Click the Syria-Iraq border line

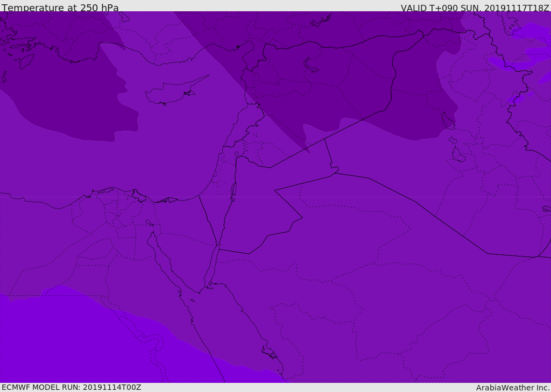pos(355,124)
